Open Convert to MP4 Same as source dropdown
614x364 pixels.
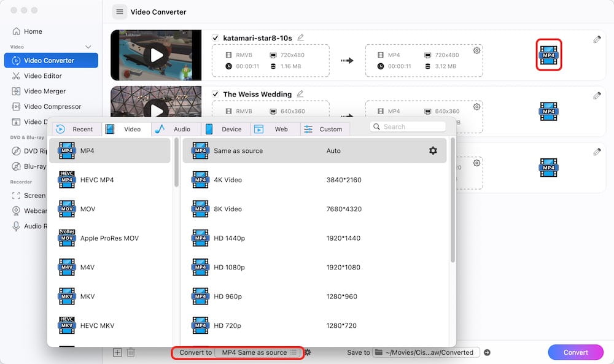pos(259,353)
